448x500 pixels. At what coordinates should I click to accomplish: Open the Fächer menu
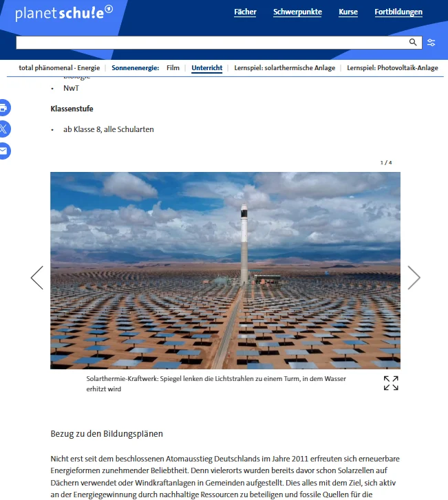[245, 12]
